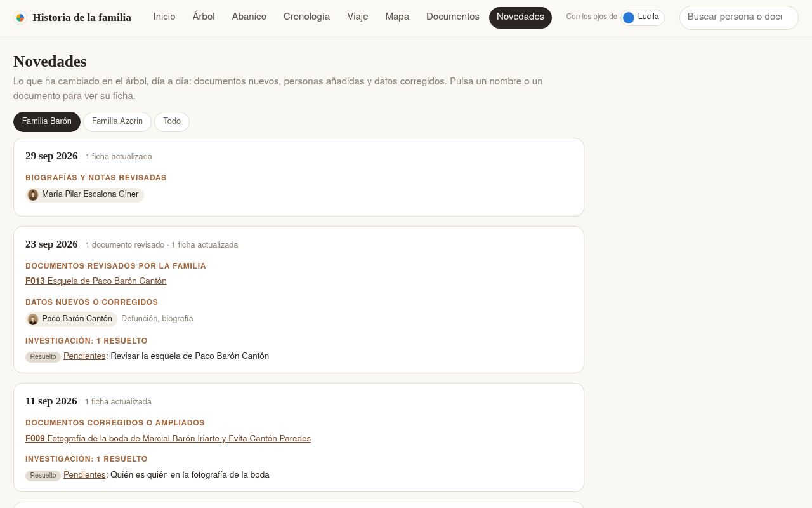Click the Historia de la familia logo icon
The height and width of the screenshot is (508, 812).
(20, 18)
